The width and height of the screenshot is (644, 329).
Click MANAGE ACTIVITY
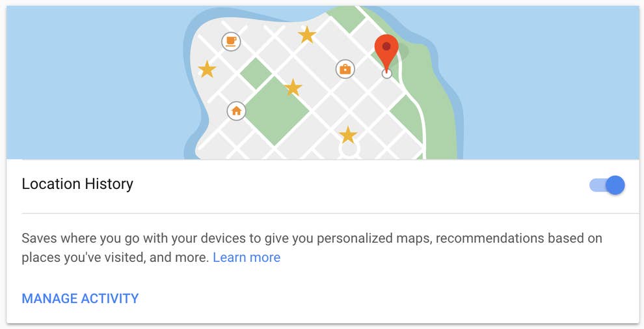coord(80,298)
